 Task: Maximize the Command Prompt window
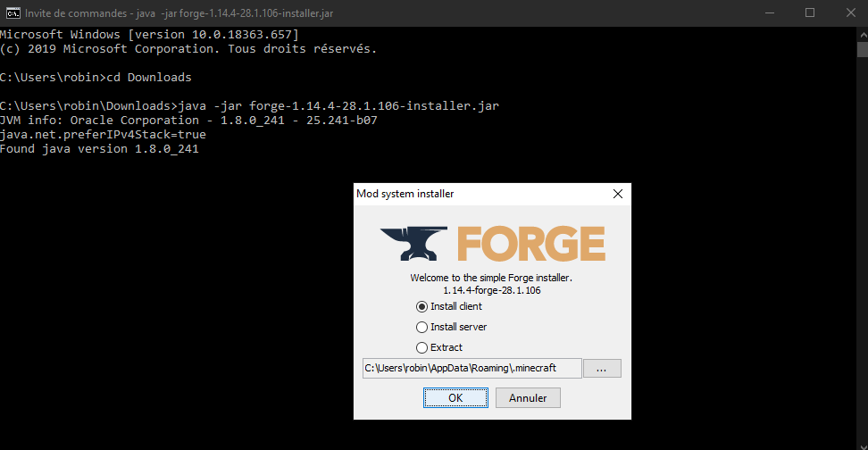pos(810,12)
